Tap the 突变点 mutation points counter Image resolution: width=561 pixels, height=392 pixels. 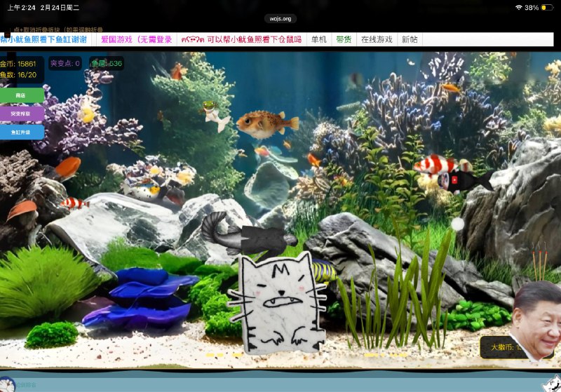click(65, 64)
